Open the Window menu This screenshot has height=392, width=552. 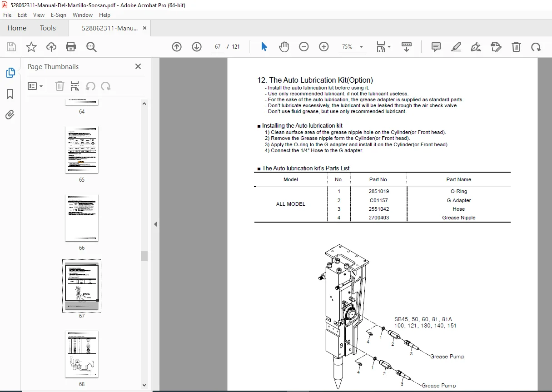(83, 15)
